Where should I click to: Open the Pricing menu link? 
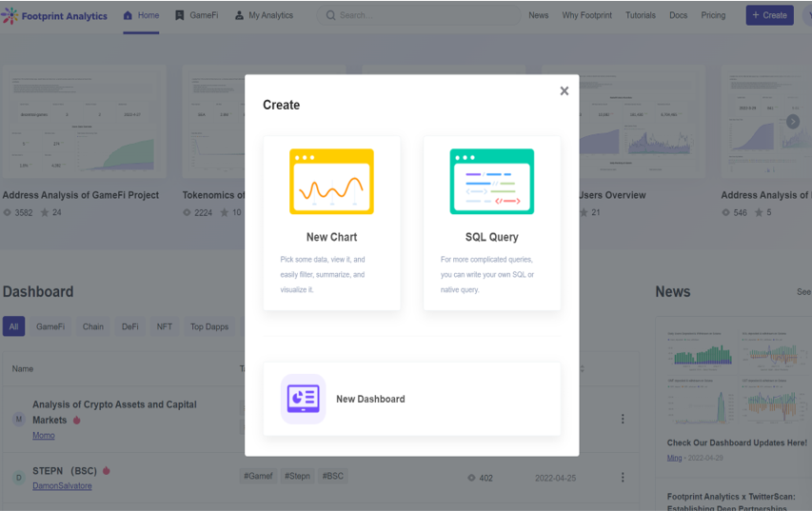click(713, 15)
